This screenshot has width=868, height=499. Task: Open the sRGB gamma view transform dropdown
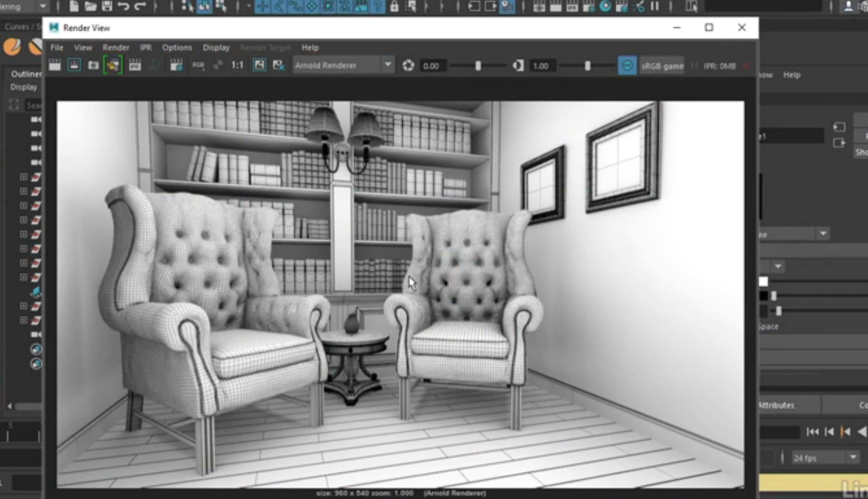click(663, 66)
